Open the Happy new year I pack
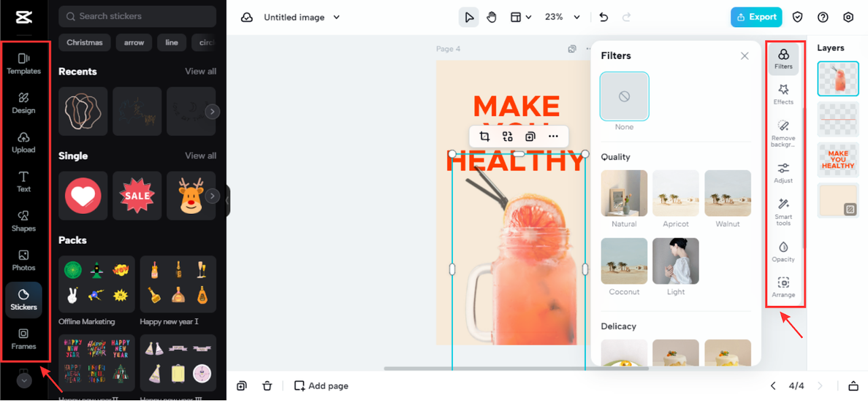The height and width of the screenshot is (403, 868). 178,284
